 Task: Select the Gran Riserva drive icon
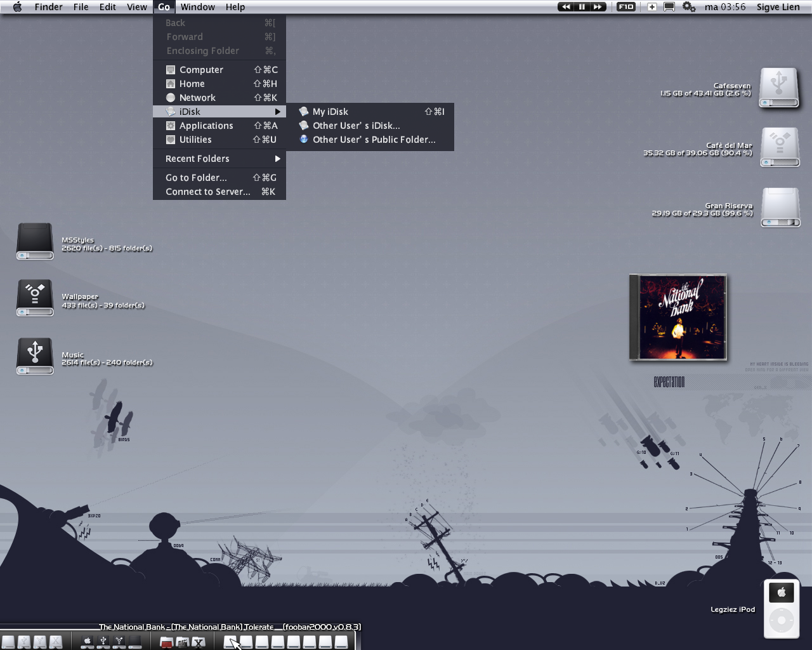click(x=780, y=207)
